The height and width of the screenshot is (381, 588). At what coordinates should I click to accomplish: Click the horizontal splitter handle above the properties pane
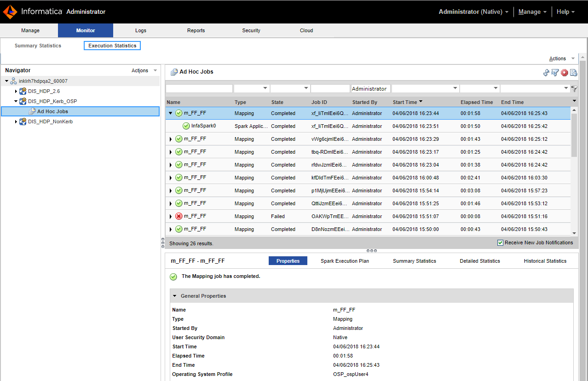(x=372, y=251)
